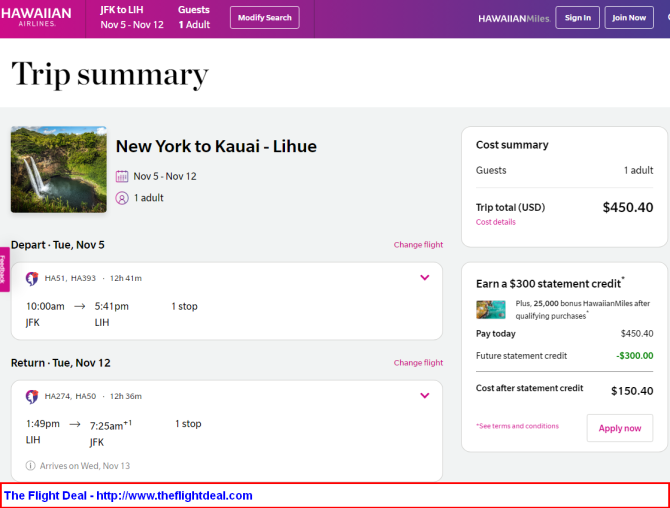Click the Earn a $300 statement credit heading
Viewport: 670px width, 508px height.
tap(550, 283)
